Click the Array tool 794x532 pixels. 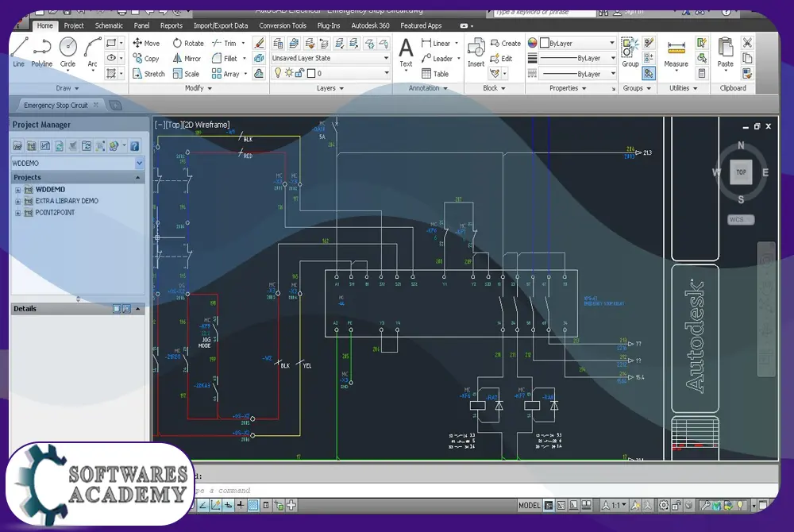pos(225,74)
